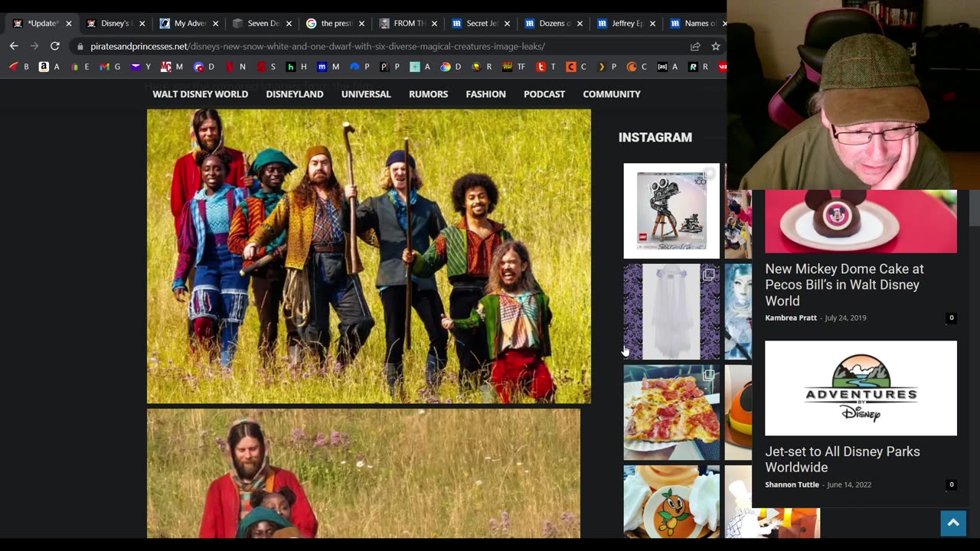The height and width of the screenshot is (551, 980).
Task: Open the orange t bookmark labeled T
Action: (x=546, y=67)
